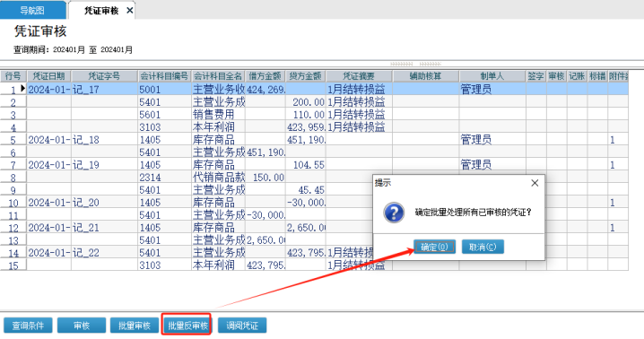Click the 110.00 credit amount cell
The width and height of the screenshot is (644, 339).
[305, 115]
